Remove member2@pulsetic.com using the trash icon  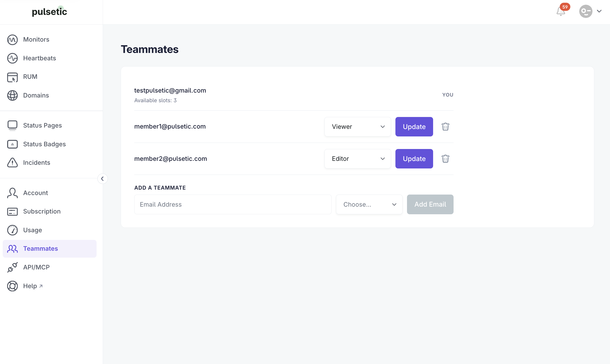445,159
